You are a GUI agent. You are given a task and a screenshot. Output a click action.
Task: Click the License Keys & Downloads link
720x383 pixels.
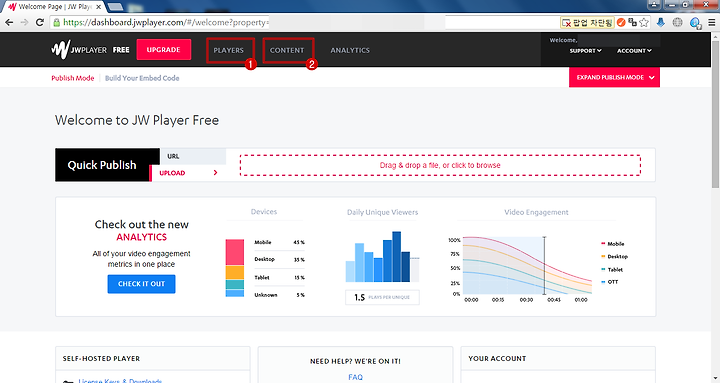click(x=120, y=381)
